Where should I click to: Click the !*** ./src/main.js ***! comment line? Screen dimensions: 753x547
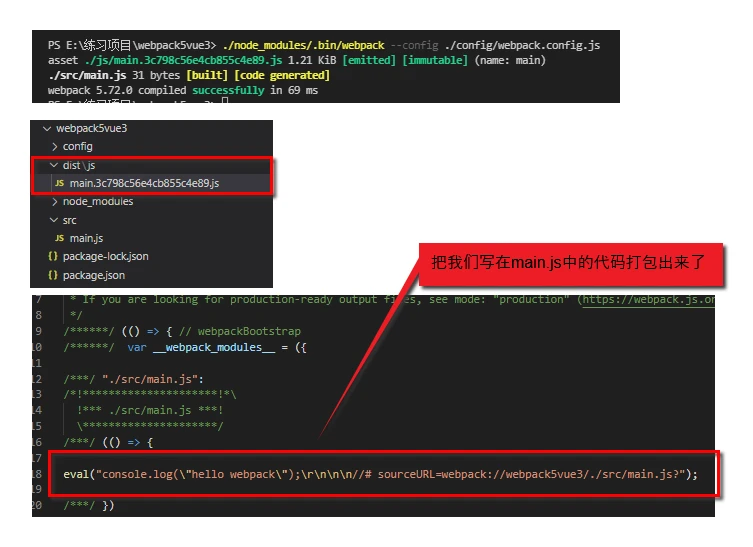click(x=150, y=411)
